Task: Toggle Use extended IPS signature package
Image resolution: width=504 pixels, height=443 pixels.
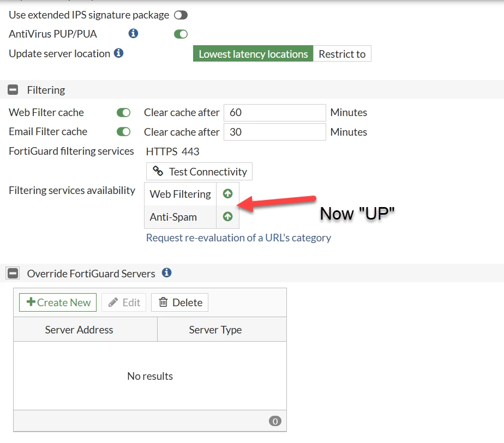Action: tap(181, 15)
